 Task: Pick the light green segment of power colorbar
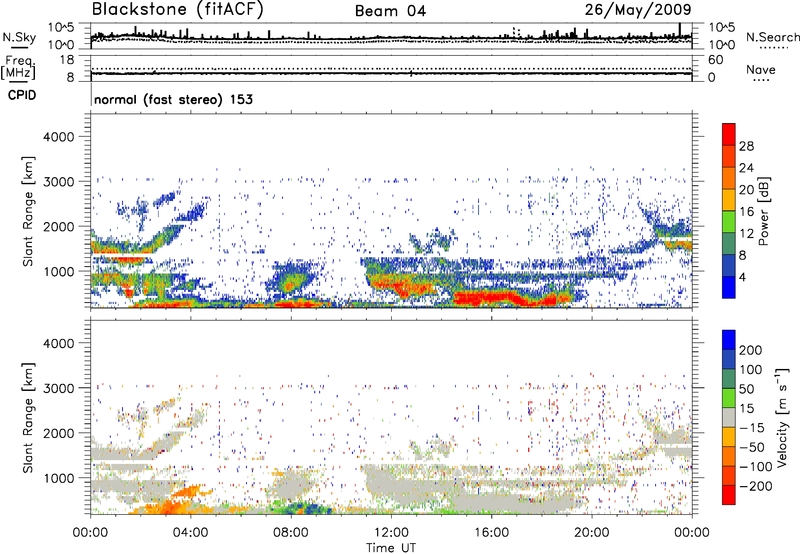coord(729,221)
